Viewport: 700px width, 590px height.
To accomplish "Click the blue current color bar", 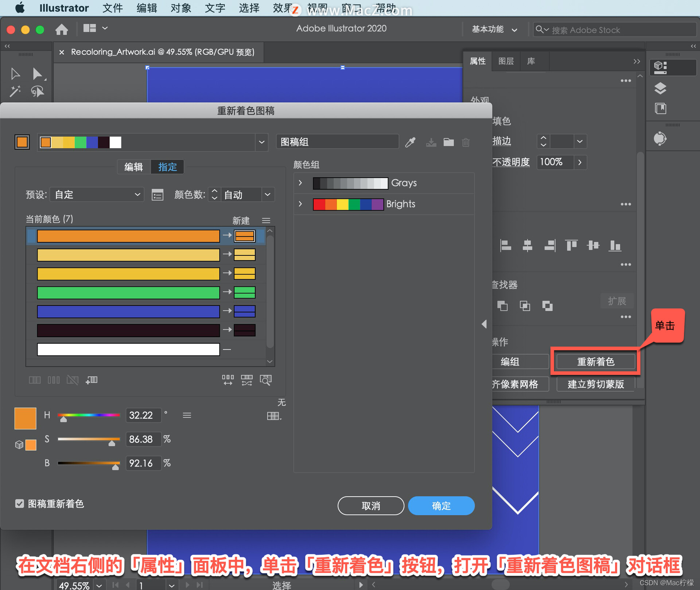I will (x=128, y=311).
